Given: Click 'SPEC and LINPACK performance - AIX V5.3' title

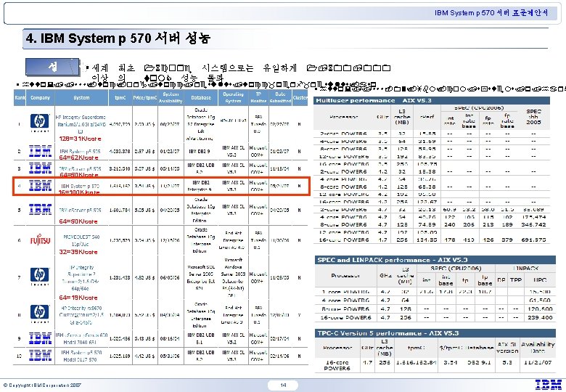Looking at the screenshot, I should pyautogui.click(x=392, y=260).
